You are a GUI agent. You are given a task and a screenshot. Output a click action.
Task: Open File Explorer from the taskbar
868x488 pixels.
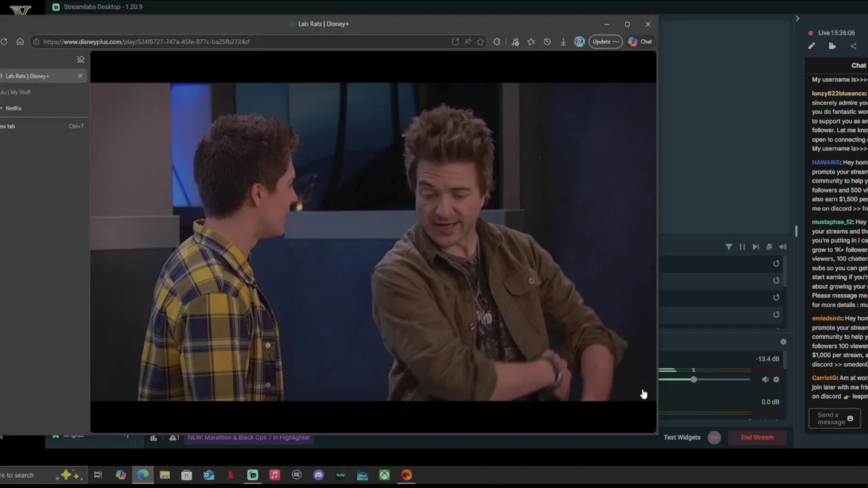(165, 475)
